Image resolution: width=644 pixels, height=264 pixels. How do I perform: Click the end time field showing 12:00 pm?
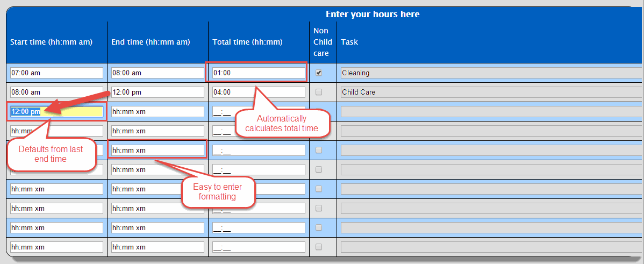[x=158, y=92]
